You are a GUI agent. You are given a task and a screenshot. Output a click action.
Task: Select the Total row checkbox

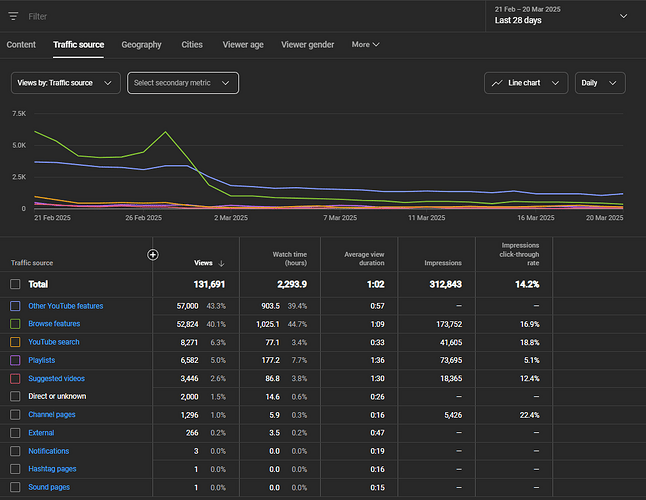coord(15,284)
